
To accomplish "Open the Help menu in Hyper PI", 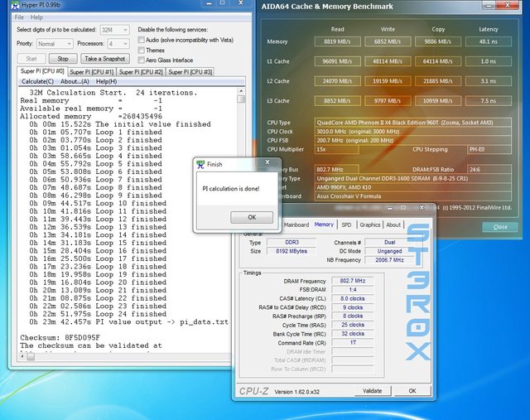I will pos(36,17).
